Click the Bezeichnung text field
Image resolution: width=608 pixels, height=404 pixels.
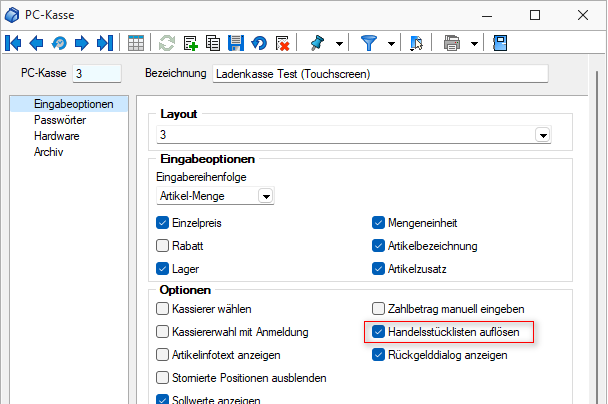click(x=380, y=73)
